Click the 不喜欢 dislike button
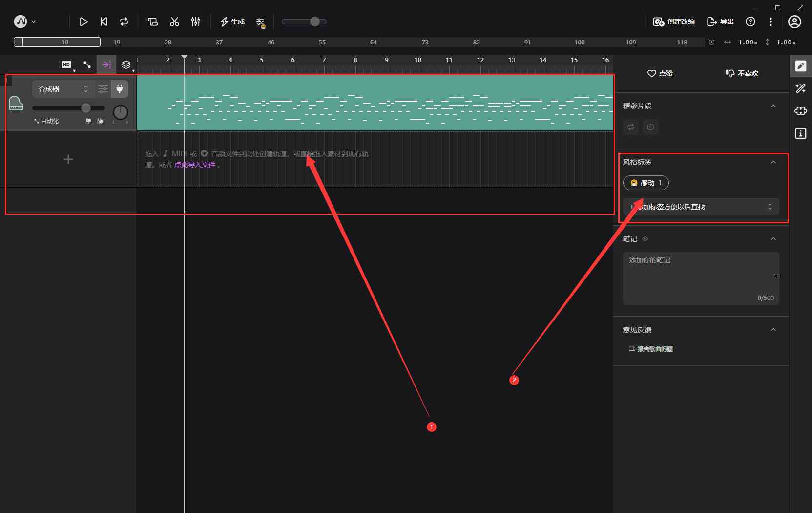Screen dimensions: 812x513 [742, 73]
